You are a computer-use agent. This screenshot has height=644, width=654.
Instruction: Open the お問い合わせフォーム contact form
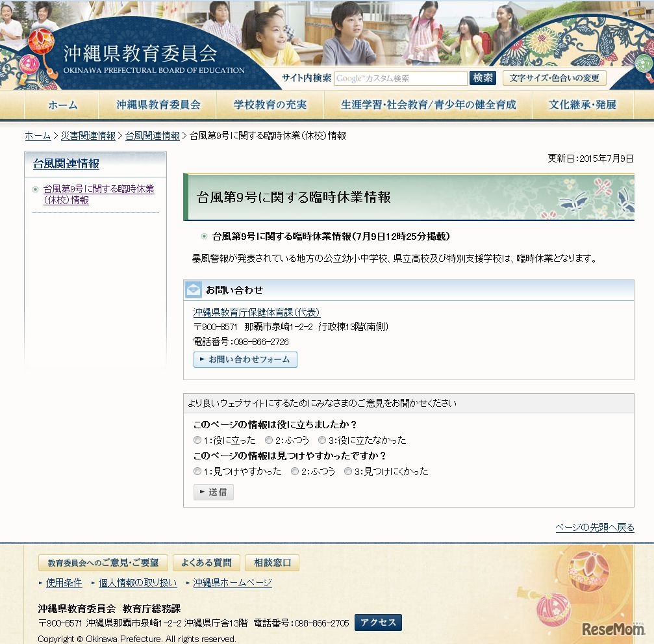pos(245,359)
